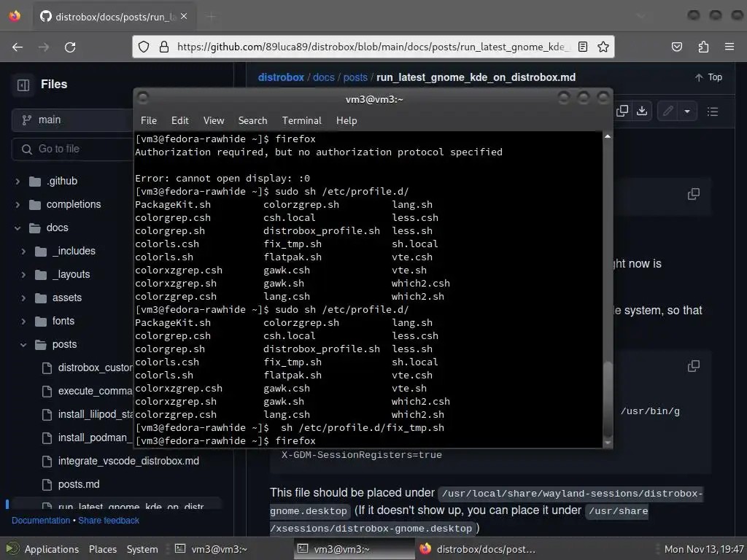
Task: Click the shield tracking protection icon
Action: pyautogui.click(x=144, y=47)
